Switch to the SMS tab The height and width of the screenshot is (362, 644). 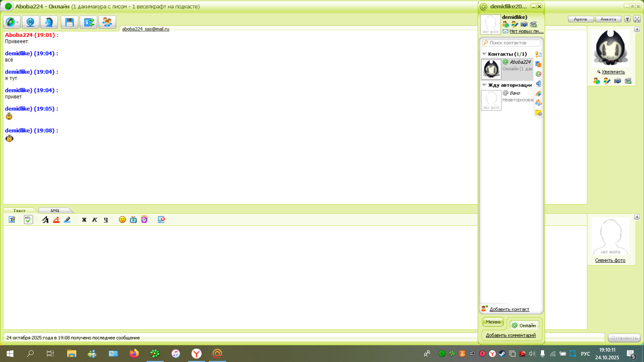55,210
